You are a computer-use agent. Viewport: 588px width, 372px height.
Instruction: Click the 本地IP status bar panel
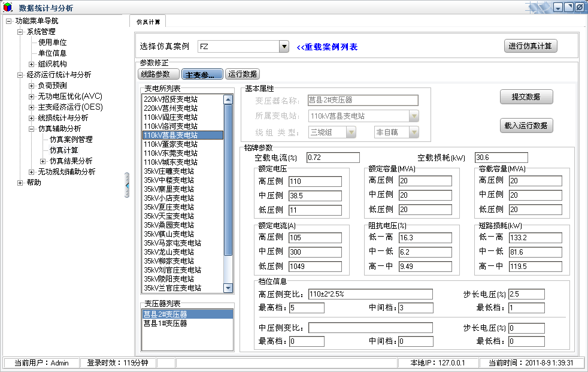click(437, 363)
